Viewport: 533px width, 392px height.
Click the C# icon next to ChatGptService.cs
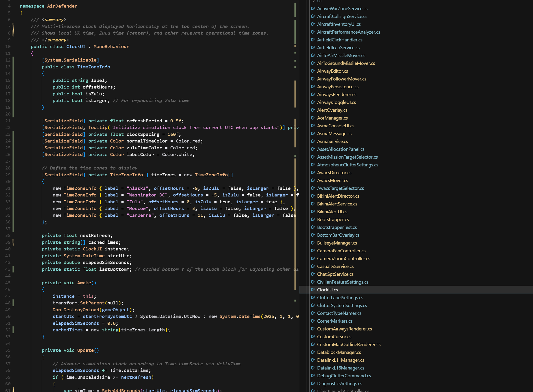point(313,274)
